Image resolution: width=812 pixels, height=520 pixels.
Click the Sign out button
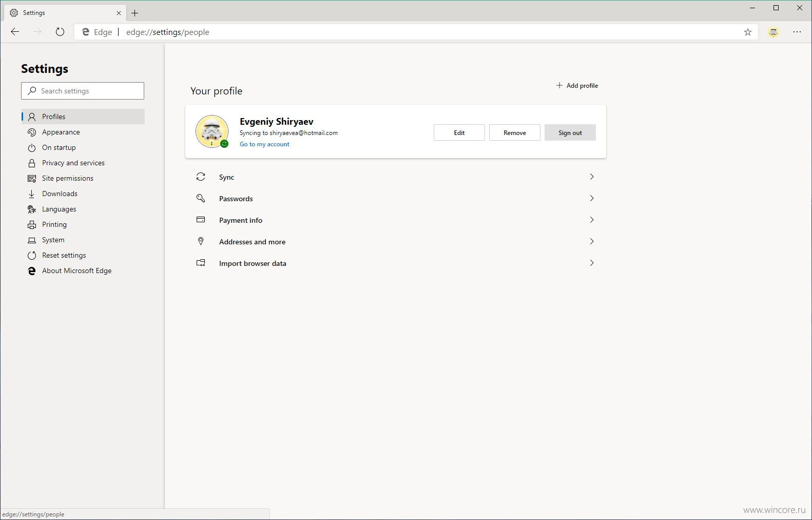coord(570,132)
